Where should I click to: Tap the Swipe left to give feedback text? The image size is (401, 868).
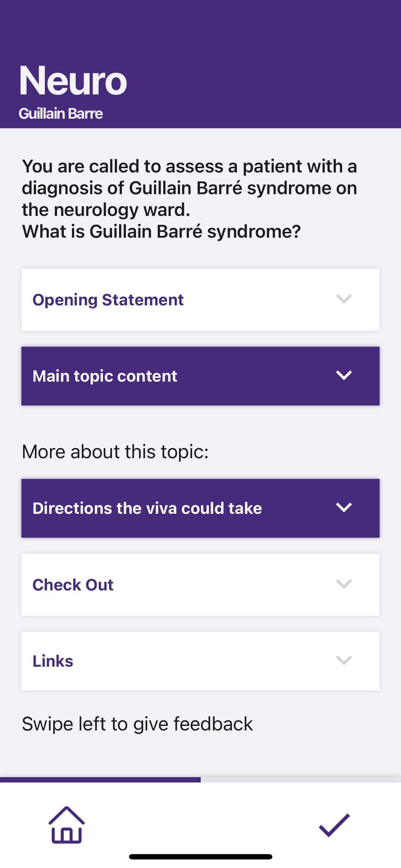(x=137, y=724)
